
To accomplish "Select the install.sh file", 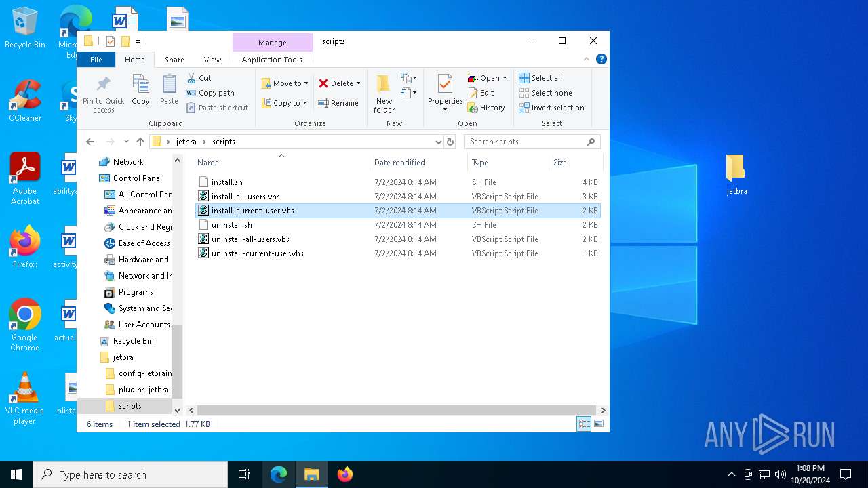I will click(397, 182).
